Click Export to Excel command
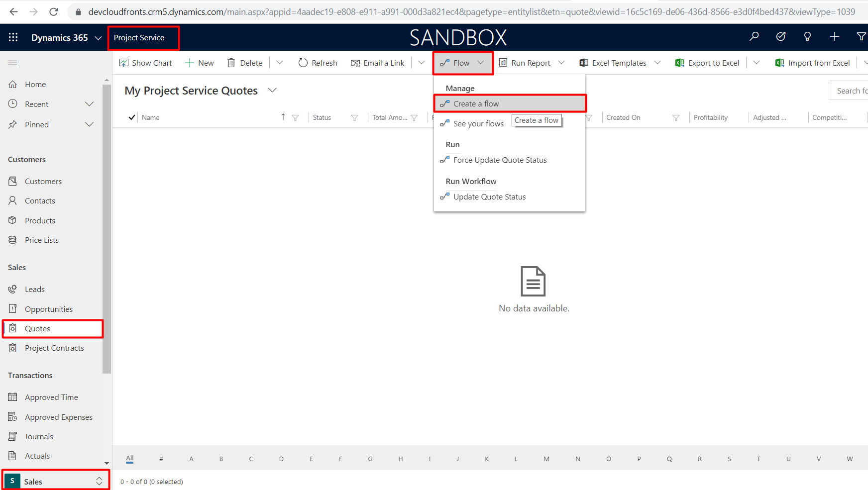Image resolution: width=868 pixels, height=490 pixels. (x=707, y=63)
